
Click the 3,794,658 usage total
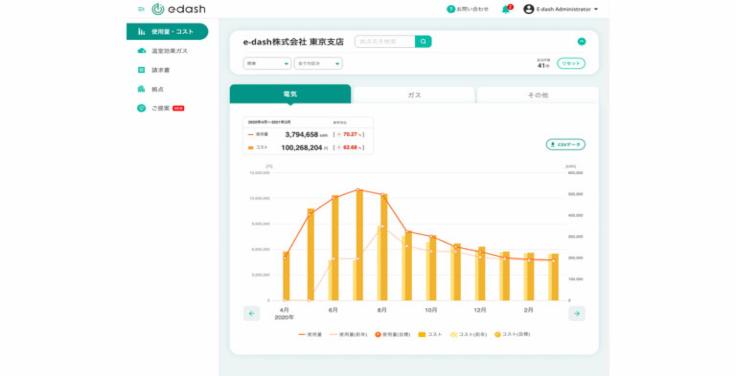coord(301,135)
